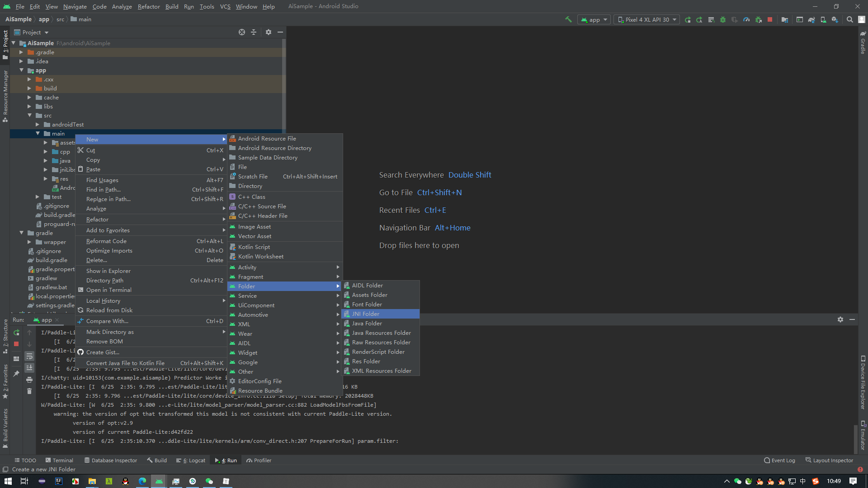
Task: Choose Assets Folder from Folder submenu
Action: tap(381, 295)
